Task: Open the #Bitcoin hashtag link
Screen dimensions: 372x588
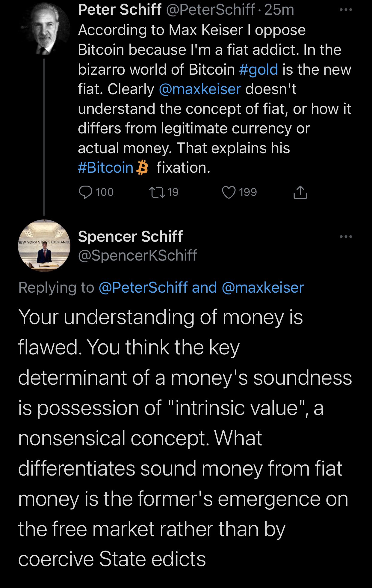Action: 105,168
